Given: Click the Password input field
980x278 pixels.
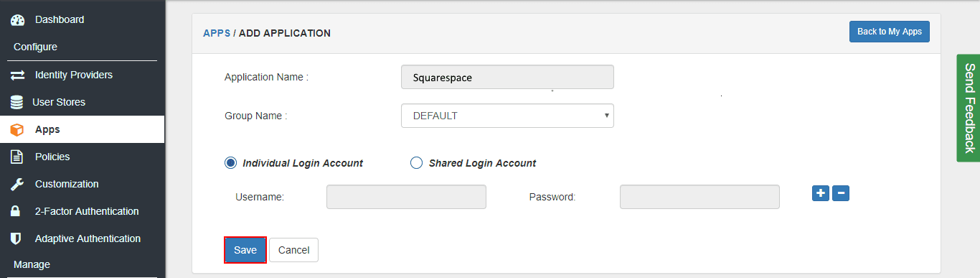Looking at the screenshot, I should click(x=699, y=197).
